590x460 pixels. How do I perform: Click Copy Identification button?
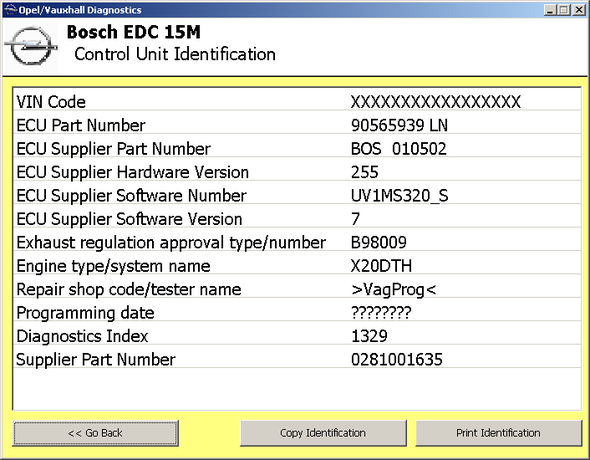click(323, 433)
